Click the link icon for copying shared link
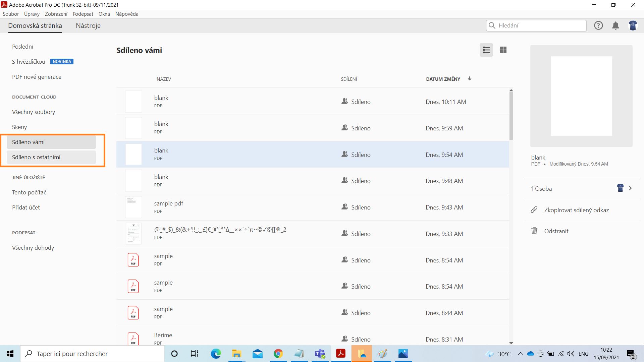This screenshot has width=644, height=362. (534, 210)
